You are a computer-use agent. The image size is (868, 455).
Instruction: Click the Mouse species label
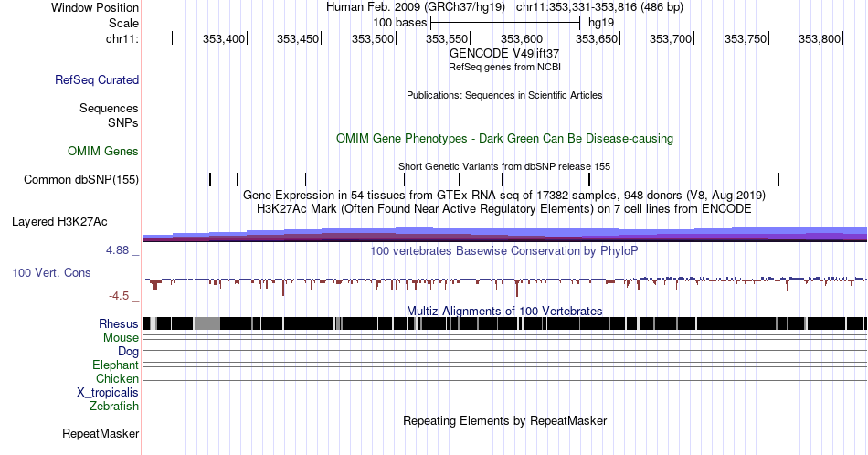tap(121, 338)
